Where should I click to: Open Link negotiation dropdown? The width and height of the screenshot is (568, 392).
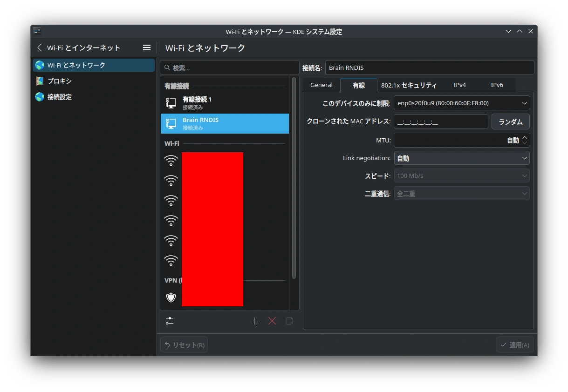[462, 158]
